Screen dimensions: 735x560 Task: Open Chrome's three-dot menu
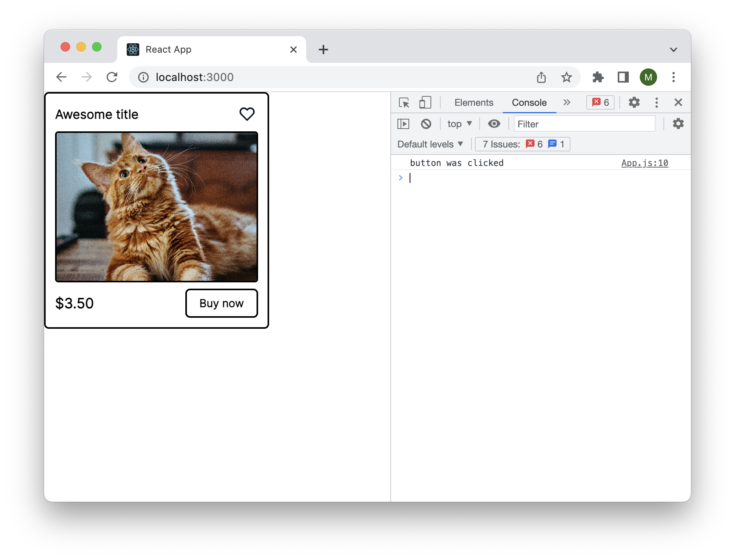(x=673, y=77)
